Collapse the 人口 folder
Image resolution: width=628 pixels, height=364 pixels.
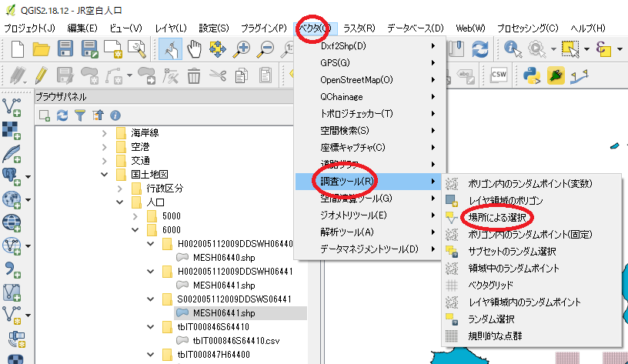120,202
